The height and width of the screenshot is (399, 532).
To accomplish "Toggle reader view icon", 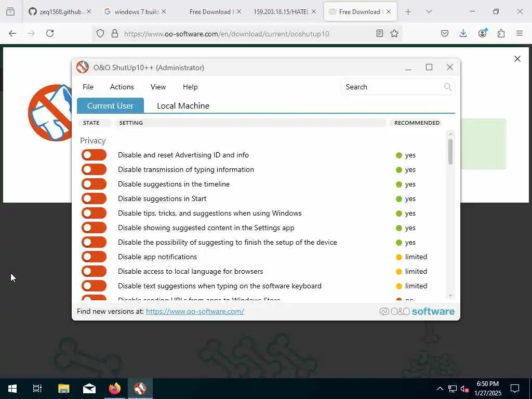I will click(x=380, y=33).
